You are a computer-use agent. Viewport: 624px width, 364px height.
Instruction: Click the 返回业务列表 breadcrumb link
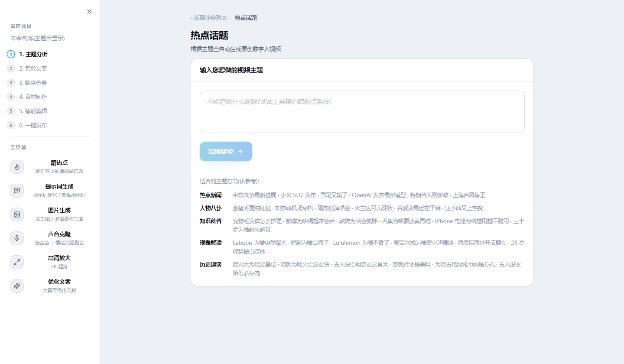pyautogui.click(x=209, y=18)
